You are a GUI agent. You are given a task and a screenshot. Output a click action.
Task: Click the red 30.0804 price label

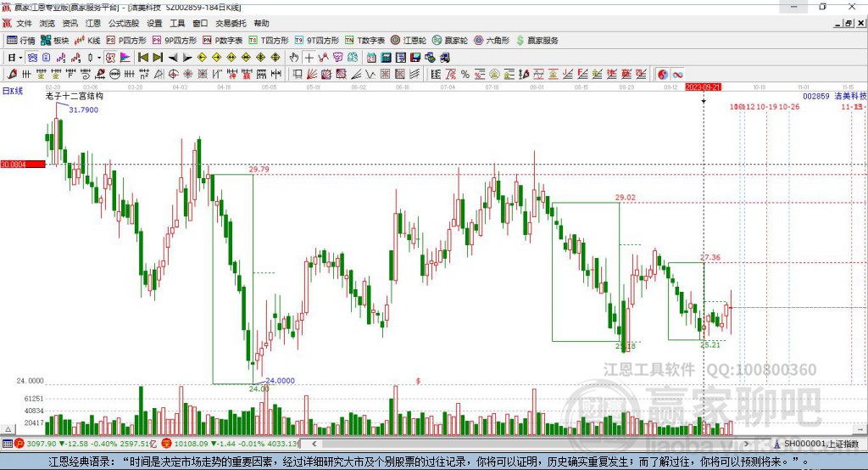point(23,165)
